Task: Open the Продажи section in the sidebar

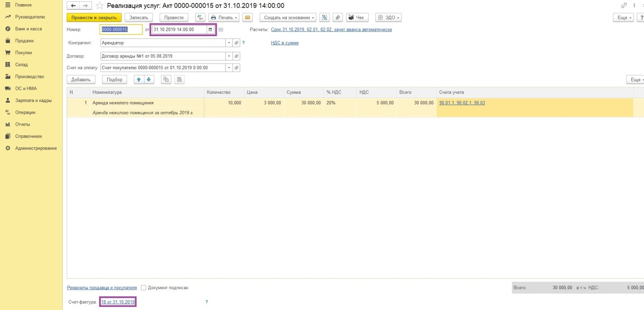Action: click(x=24, y=41)
